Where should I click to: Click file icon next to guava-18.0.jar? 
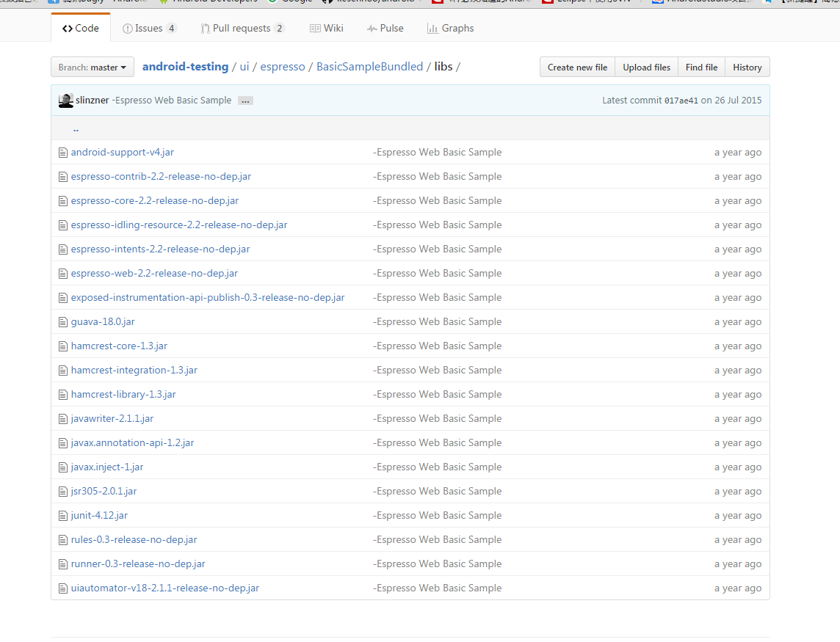tap(63, 322)
